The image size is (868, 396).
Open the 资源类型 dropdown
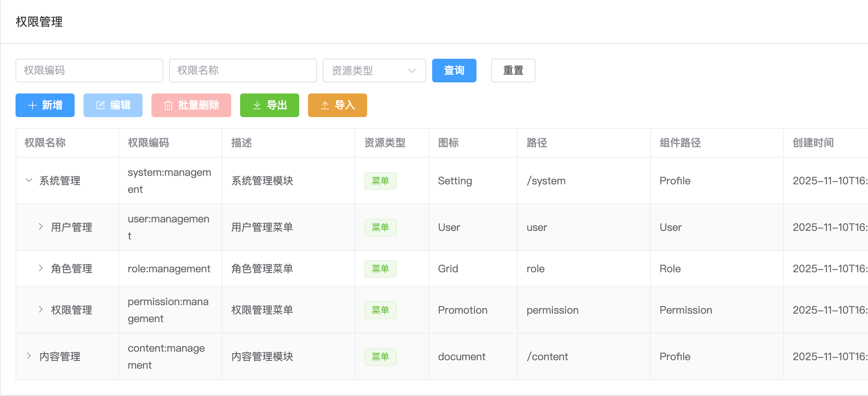click(x=374, y=71)
